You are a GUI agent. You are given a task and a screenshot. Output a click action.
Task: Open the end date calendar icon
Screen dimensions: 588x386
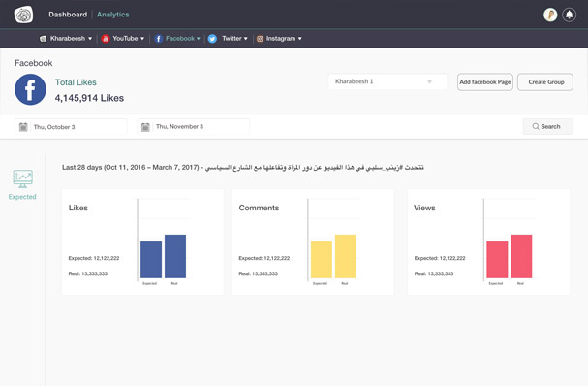pyautogui.click(x=145, y=127)
